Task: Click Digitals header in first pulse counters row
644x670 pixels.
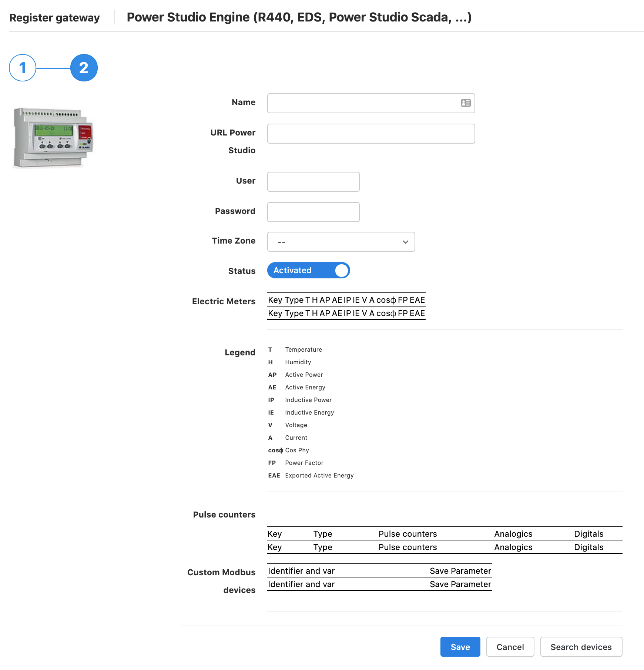Action: pos(588,534)
